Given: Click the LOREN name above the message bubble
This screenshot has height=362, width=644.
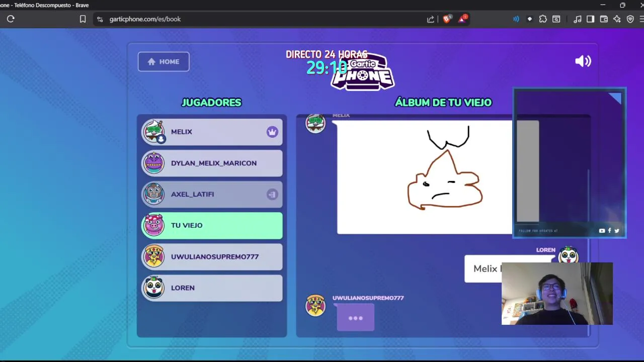Looking at the screenshot, I should [x=546, y=250].
